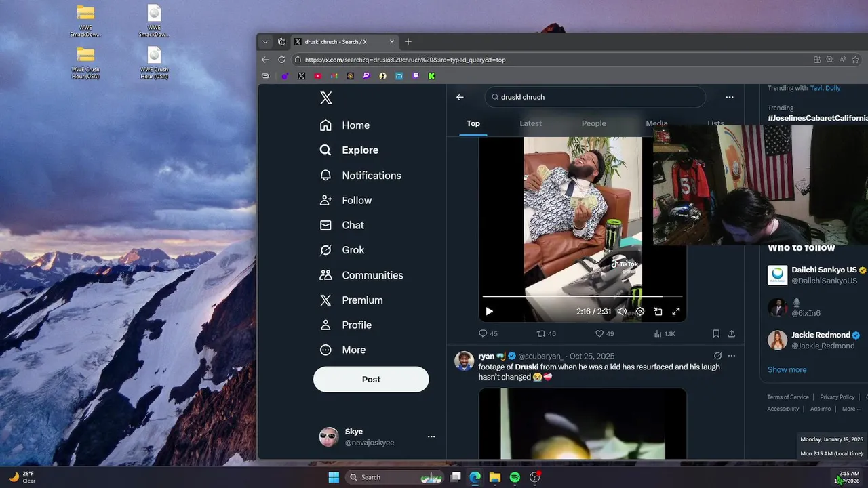The width and height of the screenshot is (868, 488).
Task: Refresh the X search page
Action: (282, 60)
